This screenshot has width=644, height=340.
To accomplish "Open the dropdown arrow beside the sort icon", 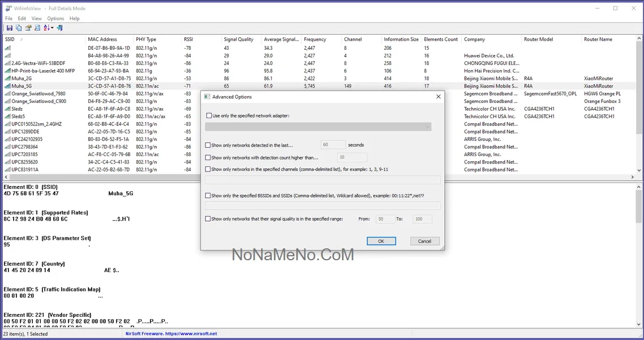I will [x=52, y=28].
